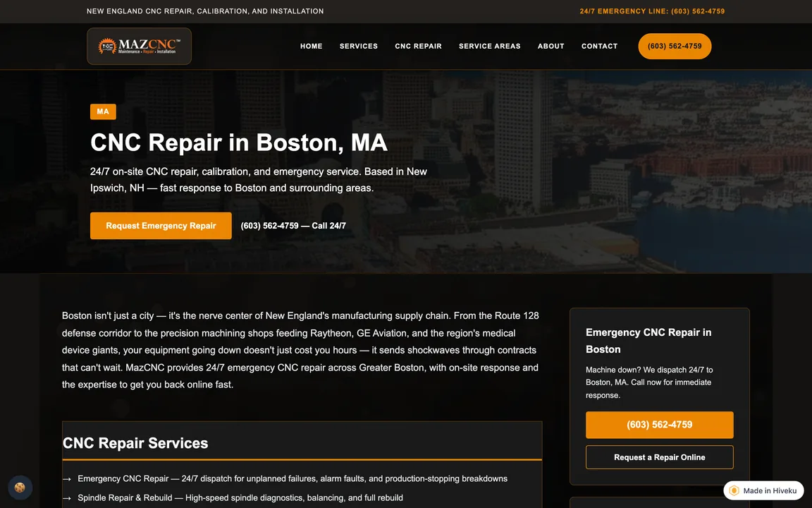Click the 'Machine down? We dispatch 24/7' text

(x=649, y=382)
